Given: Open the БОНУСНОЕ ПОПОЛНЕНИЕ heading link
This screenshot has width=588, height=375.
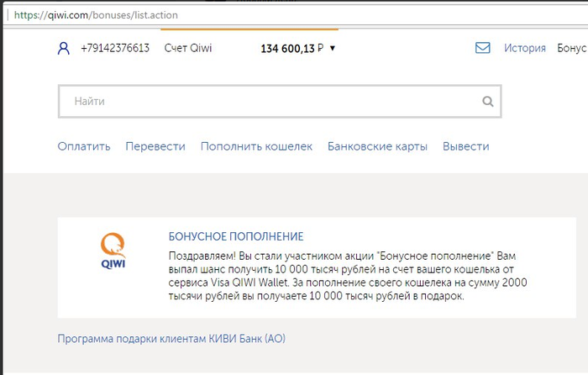Looking at the screenshot, I should 236,236.
